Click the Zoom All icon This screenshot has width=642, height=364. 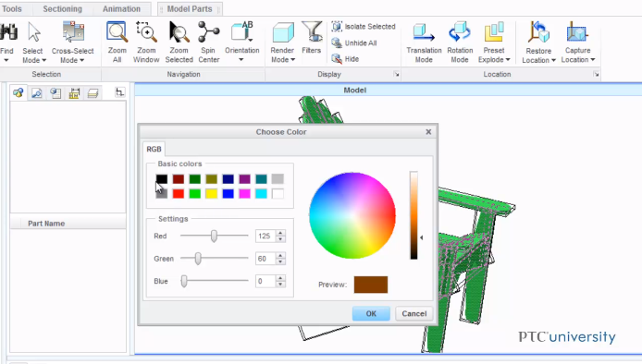(x=117, y=32)
